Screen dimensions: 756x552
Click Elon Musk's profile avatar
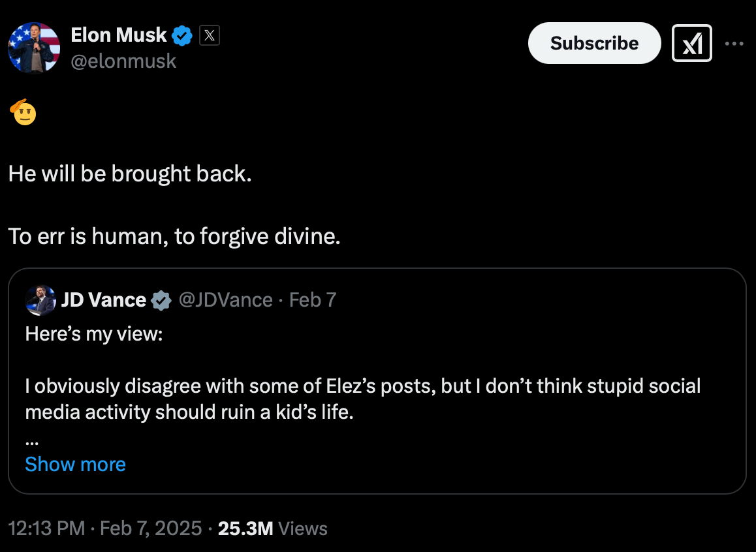(x=34, y=48)
